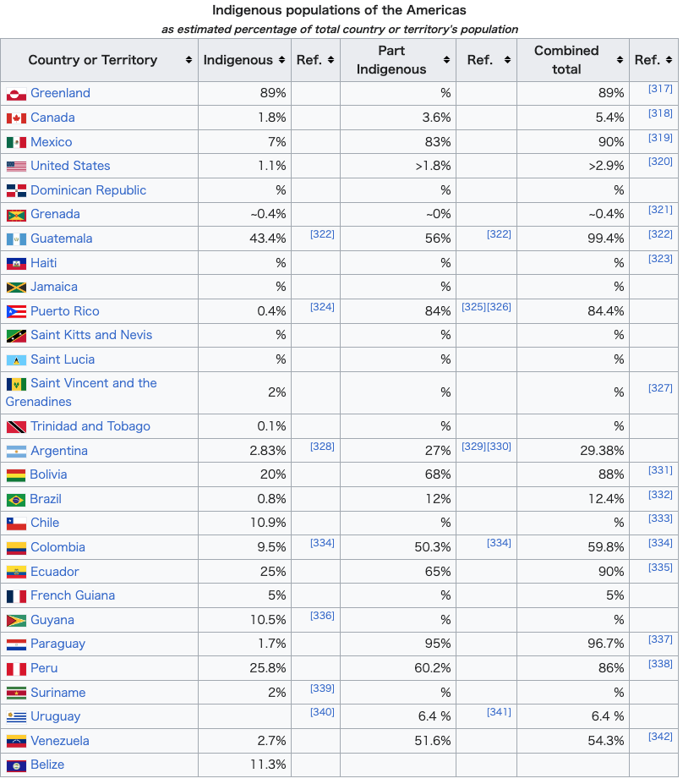
Task: Click the Brazil flag icon
Action: point(16,500)
